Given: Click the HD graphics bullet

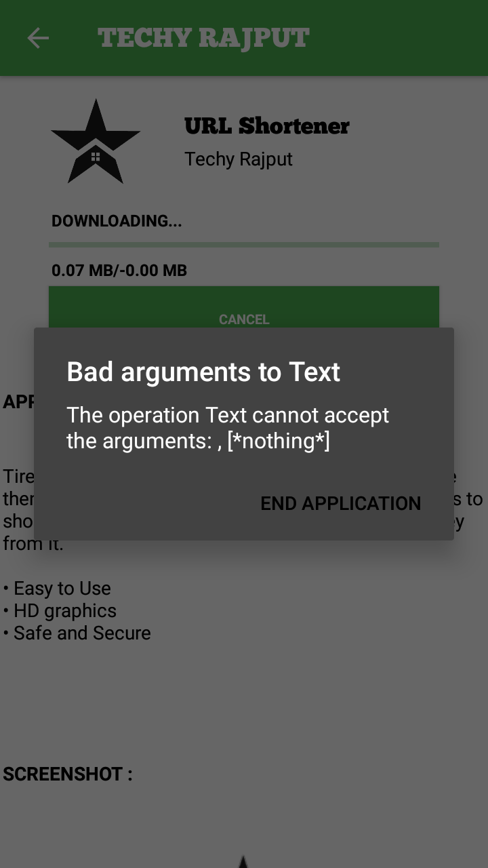Looking at the screenshot, I should [60, 610].
